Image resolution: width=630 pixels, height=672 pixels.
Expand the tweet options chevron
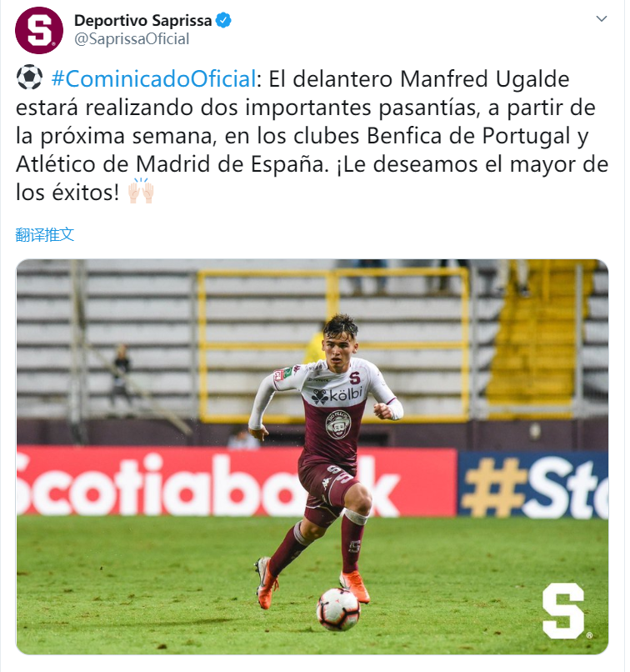(602, 19)
